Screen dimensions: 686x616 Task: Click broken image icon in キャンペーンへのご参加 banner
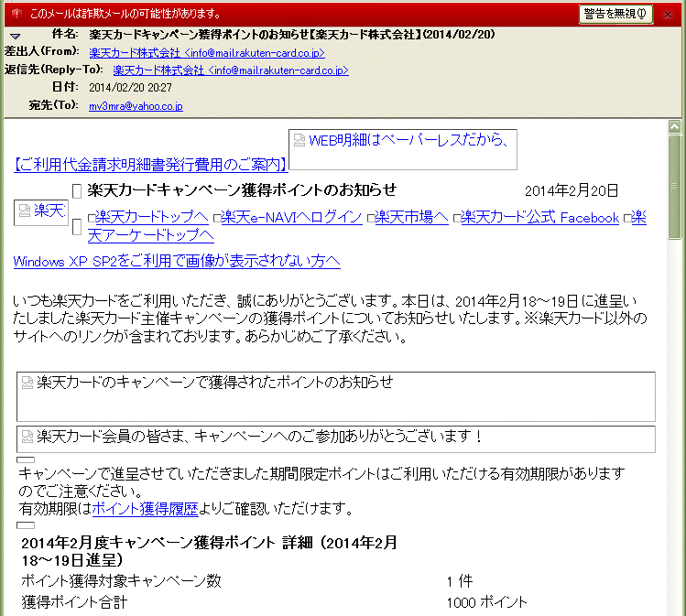27,436
